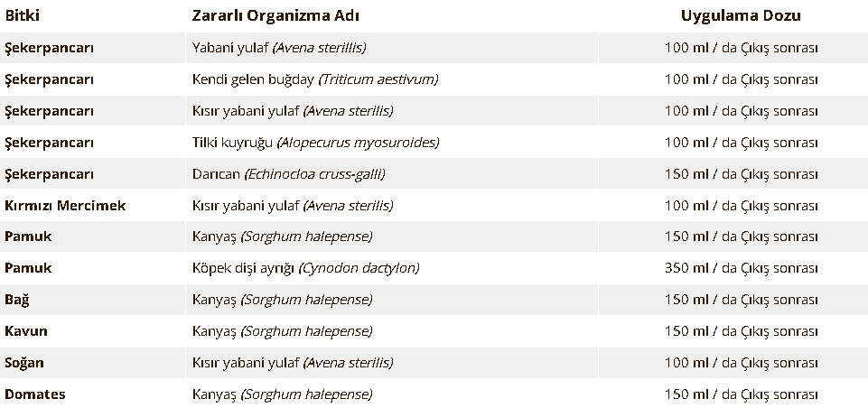Click the Domates crop cell
This screenshot has height=408, width=868.
coord(35,394)
